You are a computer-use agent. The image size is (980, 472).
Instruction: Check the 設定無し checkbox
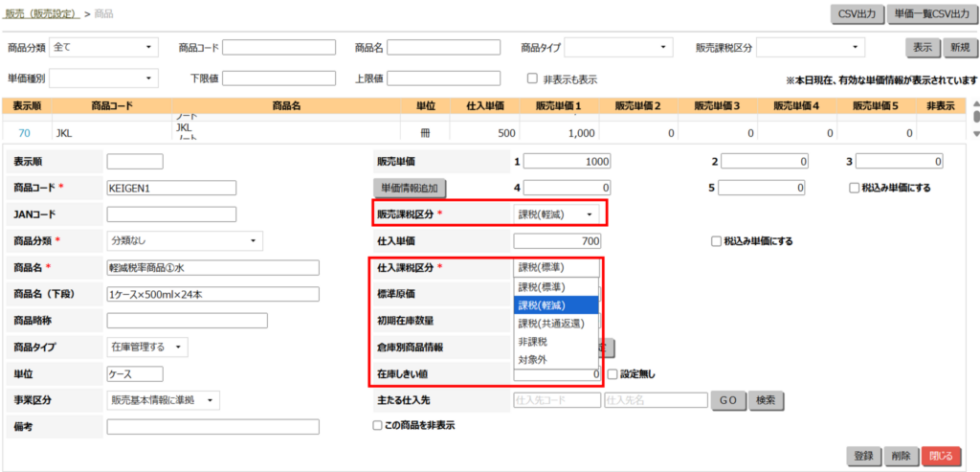point(612,373)
